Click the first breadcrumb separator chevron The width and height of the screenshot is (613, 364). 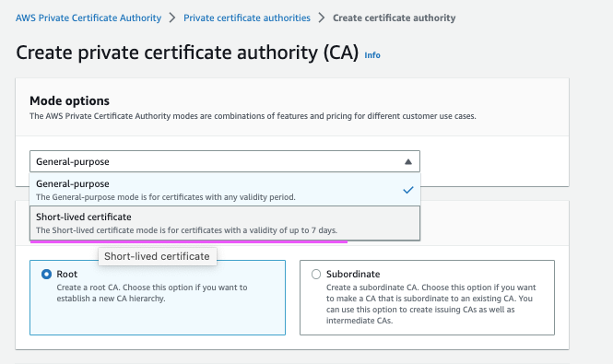172,18
